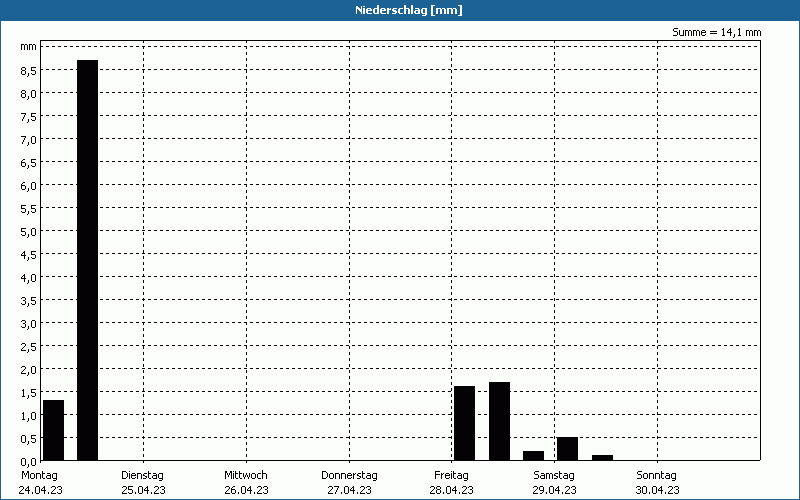
Task: Click the '4,5' y-axis value
Action: pos(29,255)
